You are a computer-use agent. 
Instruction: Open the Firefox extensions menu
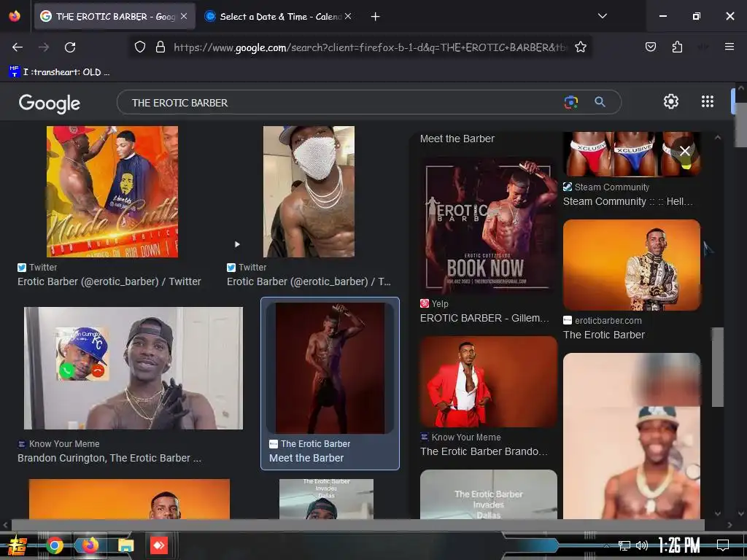tap(677, 47)
